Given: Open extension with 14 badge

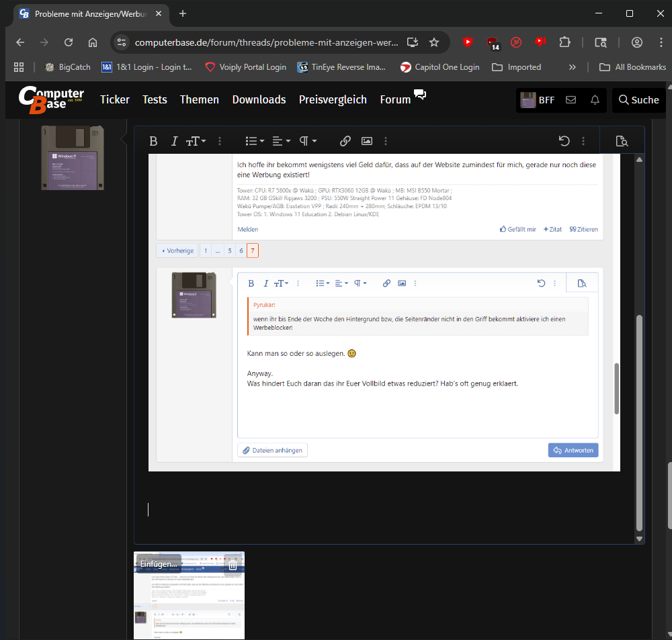Looking at the screenshot, I should (x=493, y=43).
